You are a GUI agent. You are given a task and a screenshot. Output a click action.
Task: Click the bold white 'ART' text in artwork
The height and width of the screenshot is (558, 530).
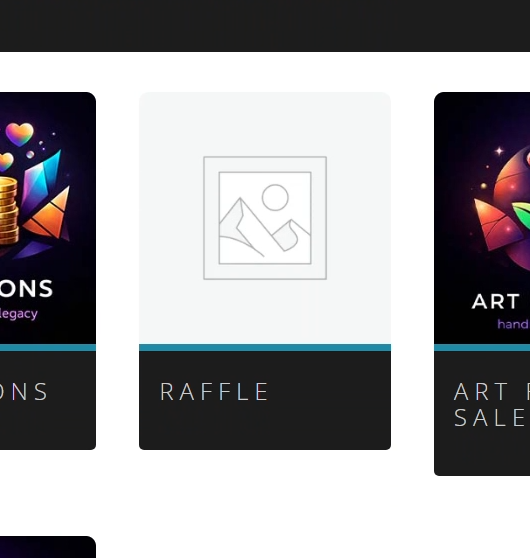(x=495, y=302)
